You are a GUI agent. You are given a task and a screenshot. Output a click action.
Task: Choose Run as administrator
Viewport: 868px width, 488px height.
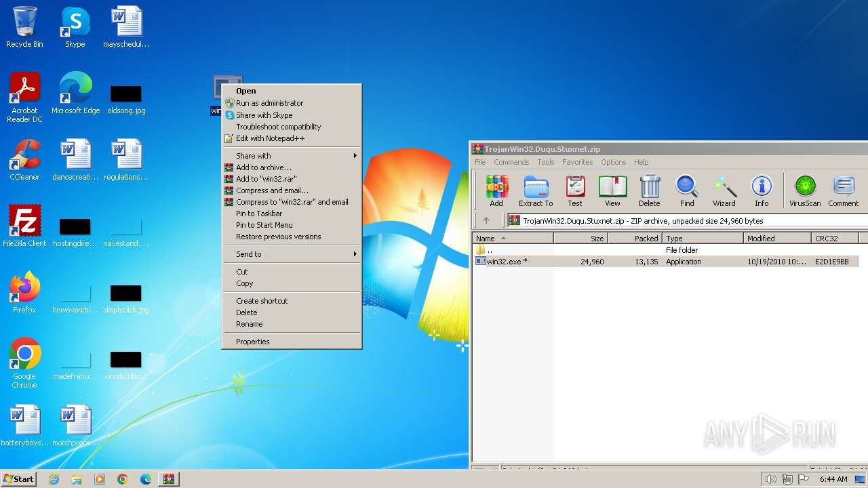click(x=292, y=103)
